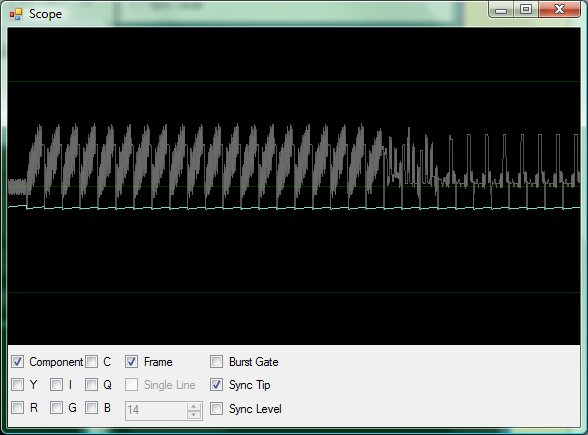This screenshot has height=435, width=588.
Task: Click the waveform display in the scope
Action: point(294,186)
